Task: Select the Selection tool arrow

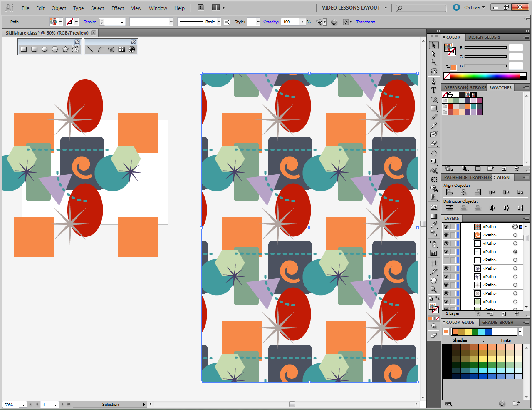Action: (x=434, y=45)
